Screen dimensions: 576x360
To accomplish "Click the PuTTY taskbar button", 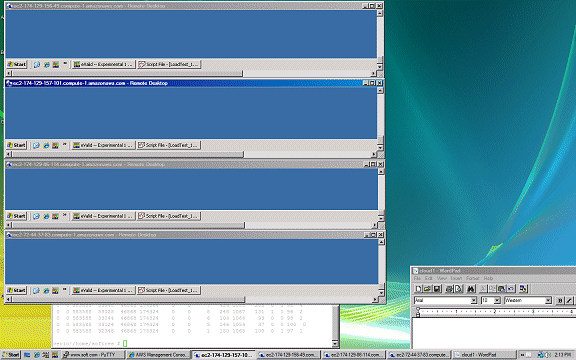I will 93,355.
